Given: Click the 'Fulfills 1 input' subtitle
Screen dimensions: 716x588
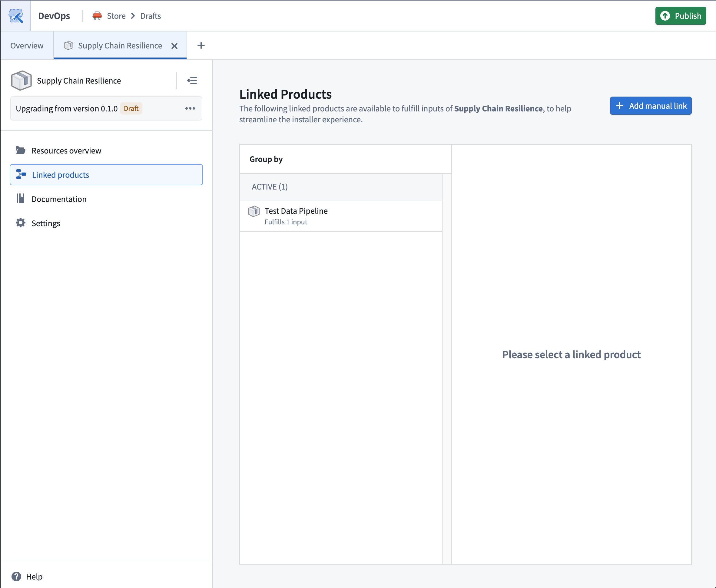Looking at the screenshot, I should (286, 222).
